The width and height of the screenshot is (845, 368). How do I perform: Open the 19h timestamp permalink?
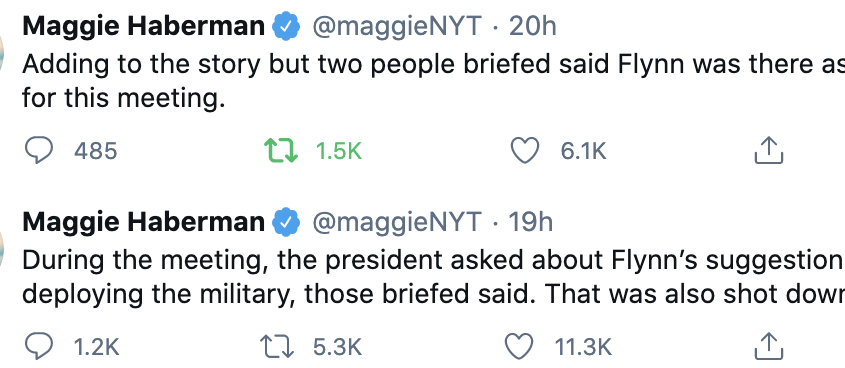pos(531,222)
